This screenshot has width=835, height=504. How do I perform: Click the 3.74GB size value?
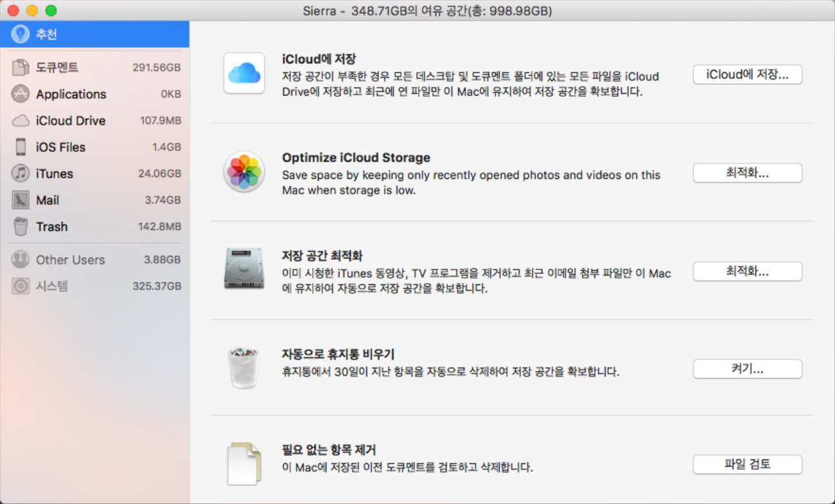click(x=163, y=200)
